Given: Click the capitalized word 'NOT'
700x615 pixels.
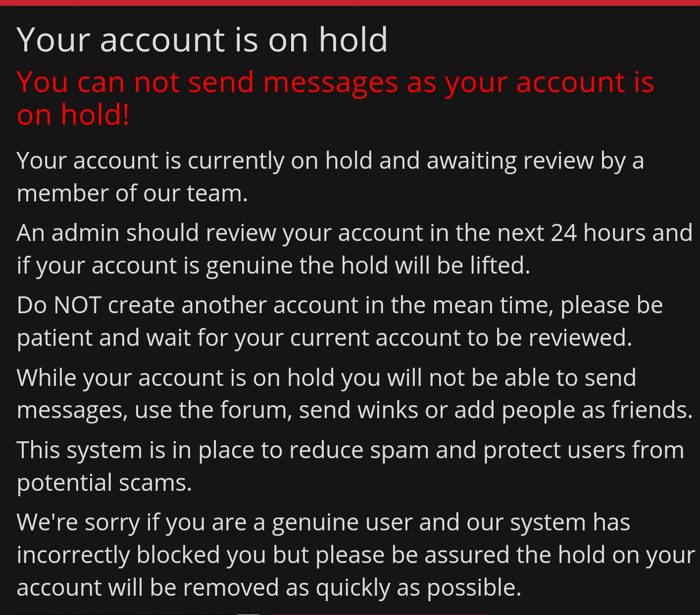Looking at the screenshot, I should (78, 305).
